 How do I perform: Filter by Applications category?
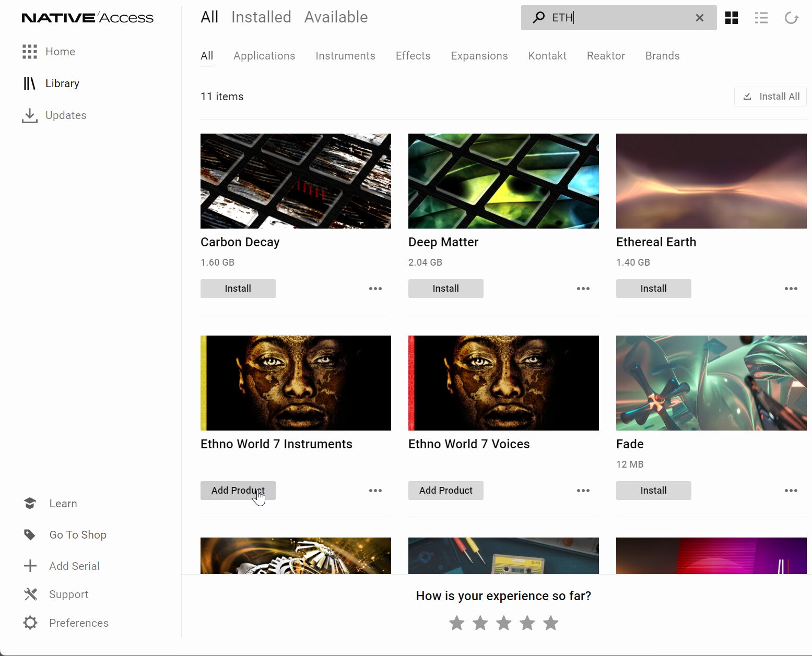click(264, 56)
